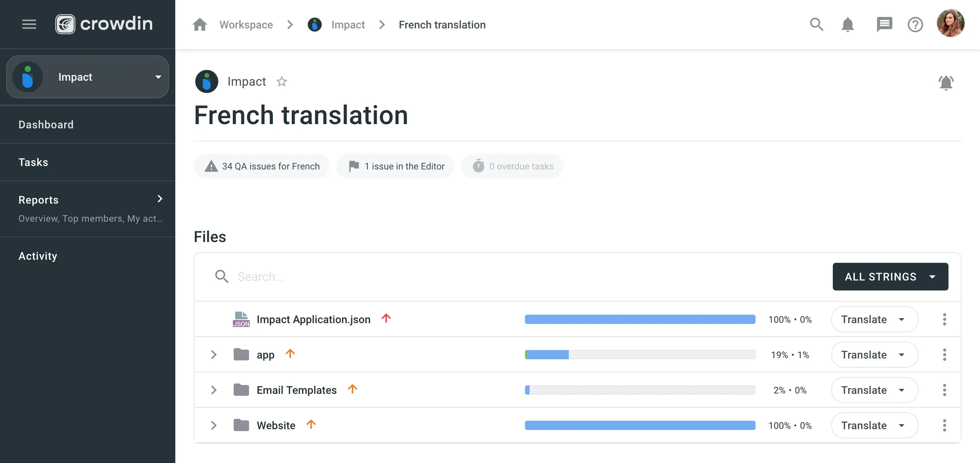Open the search magnifier in top bar

(x=816, y=25)
